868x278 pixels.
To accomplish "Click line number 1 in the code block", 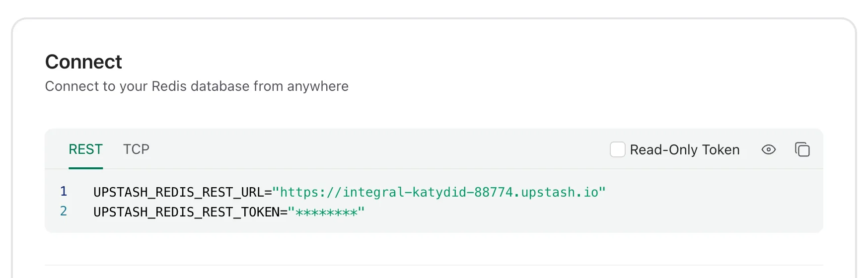I will 64,191.
